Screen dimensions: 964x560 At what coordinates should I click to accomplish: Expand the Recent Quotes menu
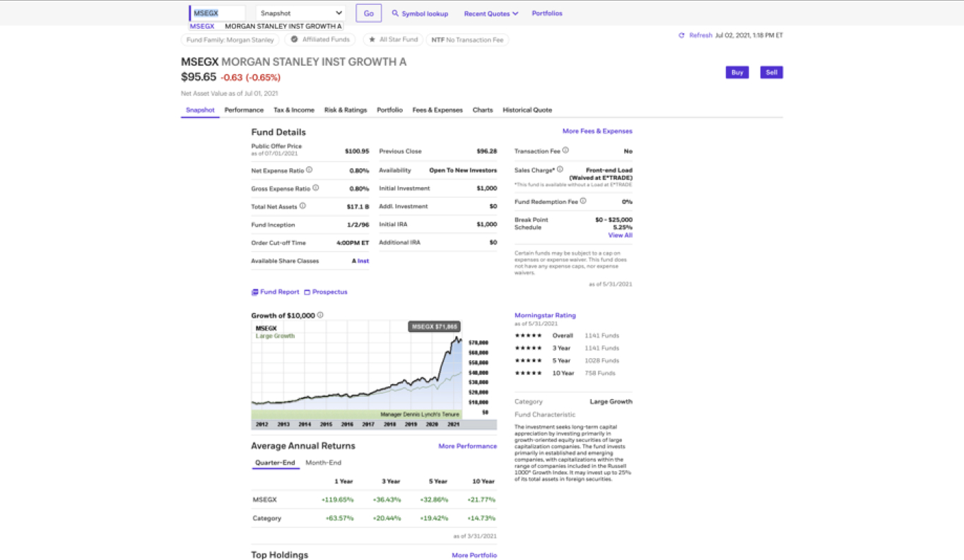[490, 13]
